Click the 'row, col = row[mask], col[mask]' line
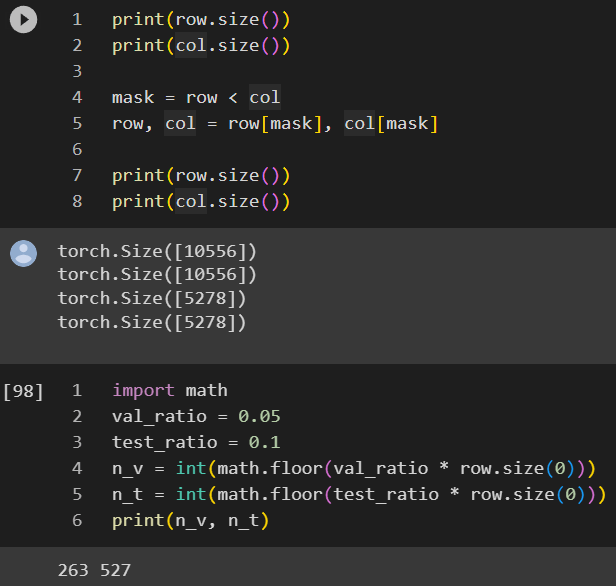This screenshot has width=616, height=586. [275, 124]
